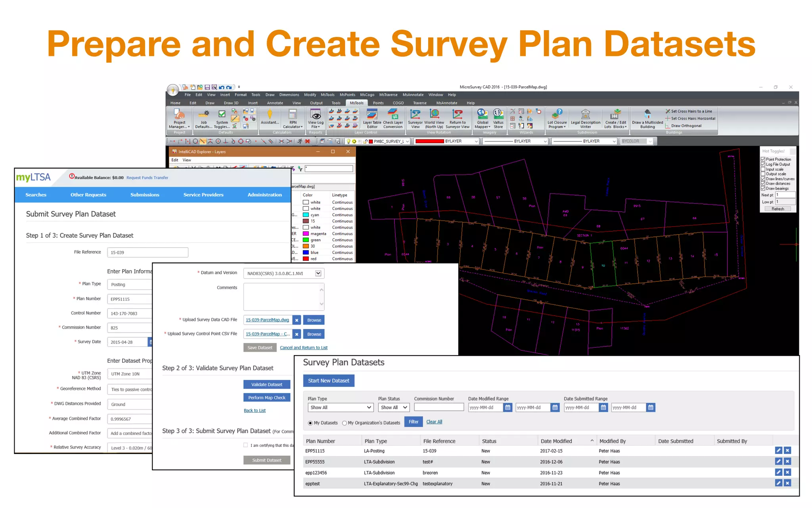
Task: Select My Datasets radio button
Action: pyautogui.click(x=310, y=423)
